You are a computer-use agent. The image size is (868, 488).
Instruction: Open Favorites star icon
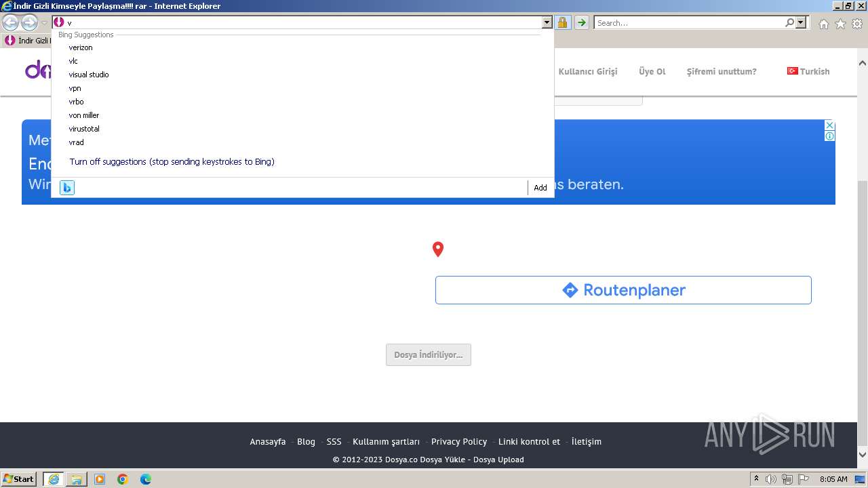tap(840, 24)
